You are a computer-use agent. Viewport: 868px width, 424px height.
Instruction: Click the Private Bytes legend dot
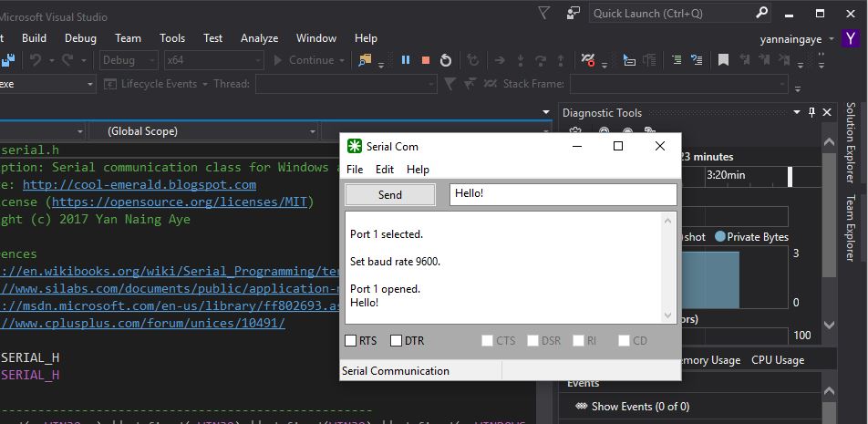pyautogui.click(x=719, y=236)
